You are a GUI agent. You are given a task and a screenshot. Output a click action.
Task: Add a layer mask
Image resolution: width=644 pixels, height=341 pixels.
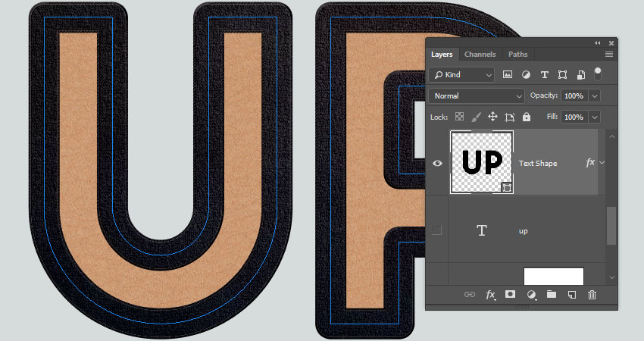510,294
